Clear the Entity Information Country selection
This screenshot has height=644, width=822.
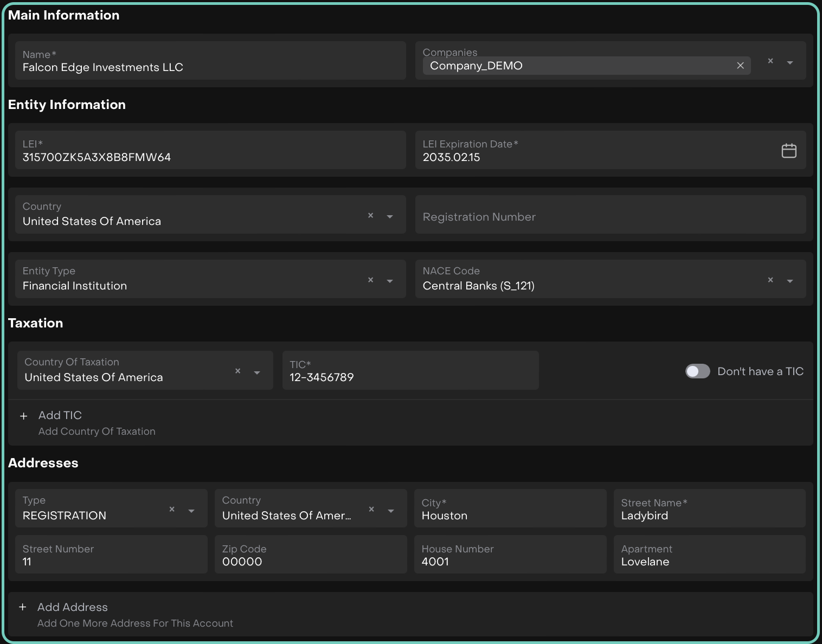(370, 216)
